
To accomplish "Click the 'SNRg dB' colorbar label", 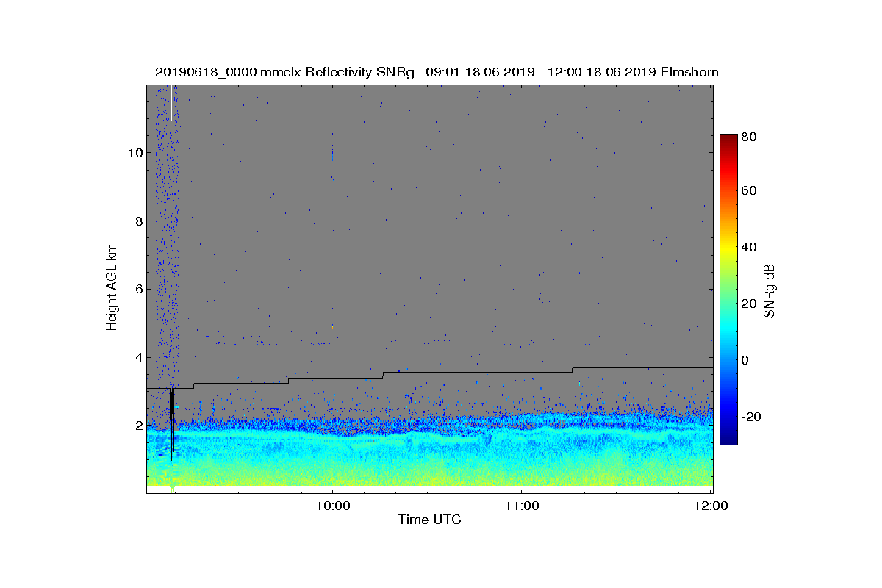I will tap(770, 290).
